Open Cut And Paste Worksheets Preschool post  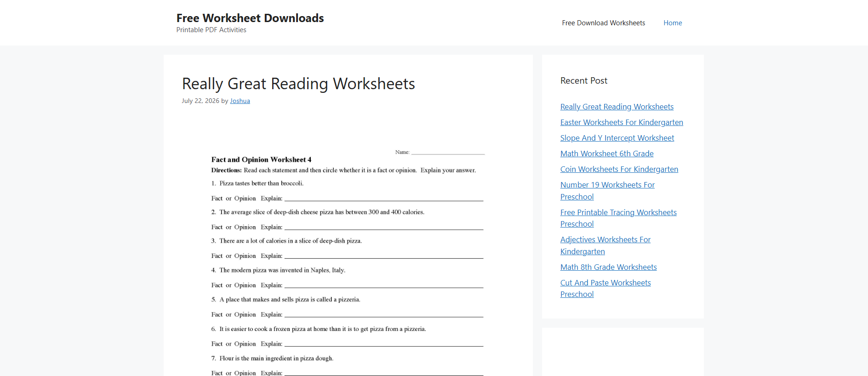point(605,288)
